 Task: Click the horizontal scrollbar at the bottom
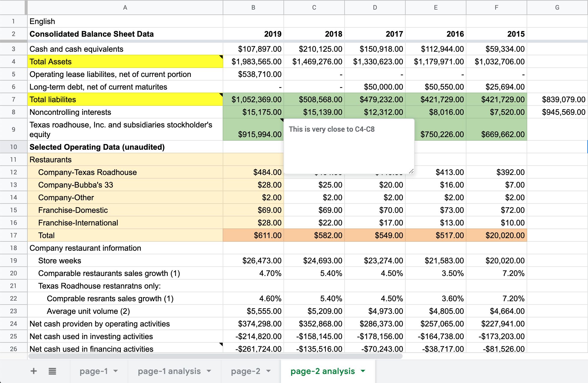click(x=215, y=356)
